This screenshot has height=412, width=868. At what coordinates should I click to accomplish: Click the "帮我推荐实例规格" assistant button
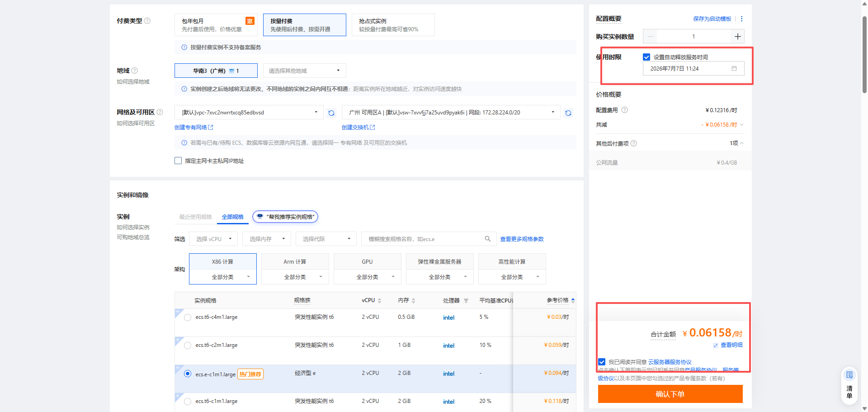(285, 217)
